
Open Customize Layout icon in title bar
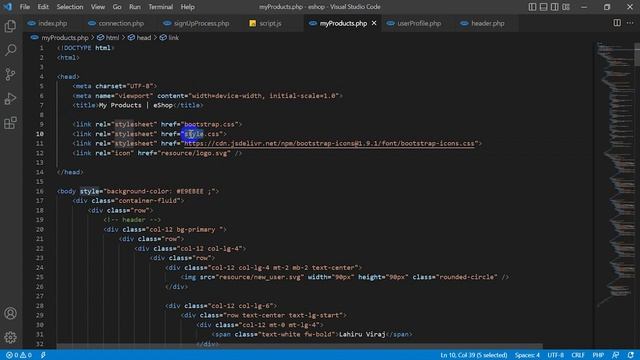[x=566, y=7]
